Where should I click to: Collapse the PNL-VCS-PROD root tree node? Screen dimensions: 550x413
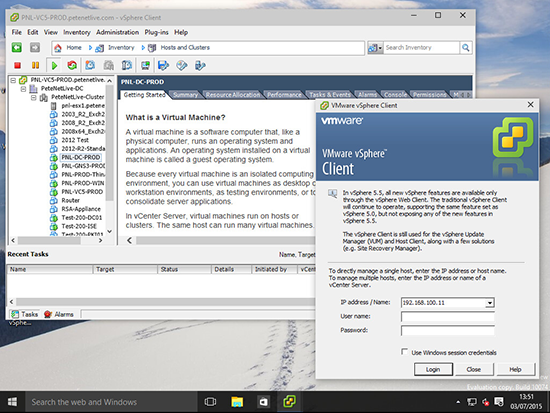13,80
